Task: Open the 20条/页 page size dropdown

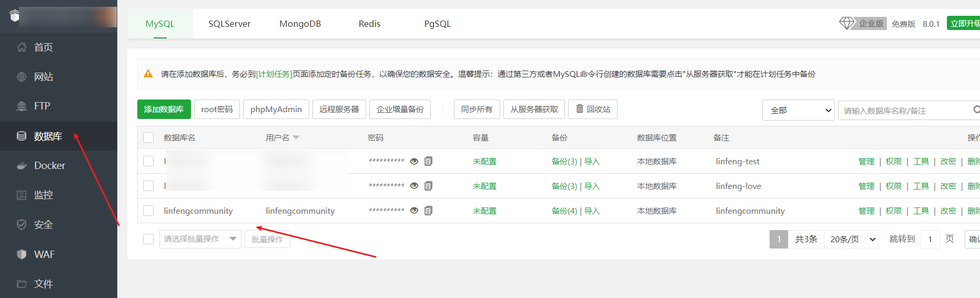Action: tap(852, 239)
